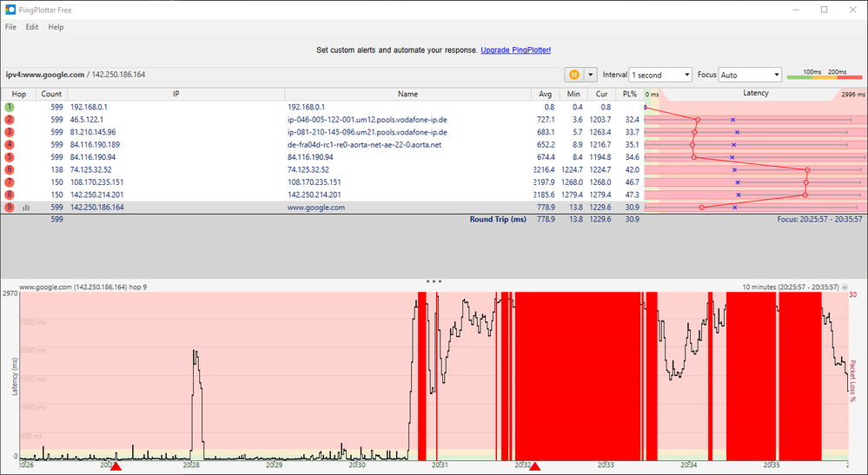
Task: Select IP cell 142.250.214.201
Action: 96,195
